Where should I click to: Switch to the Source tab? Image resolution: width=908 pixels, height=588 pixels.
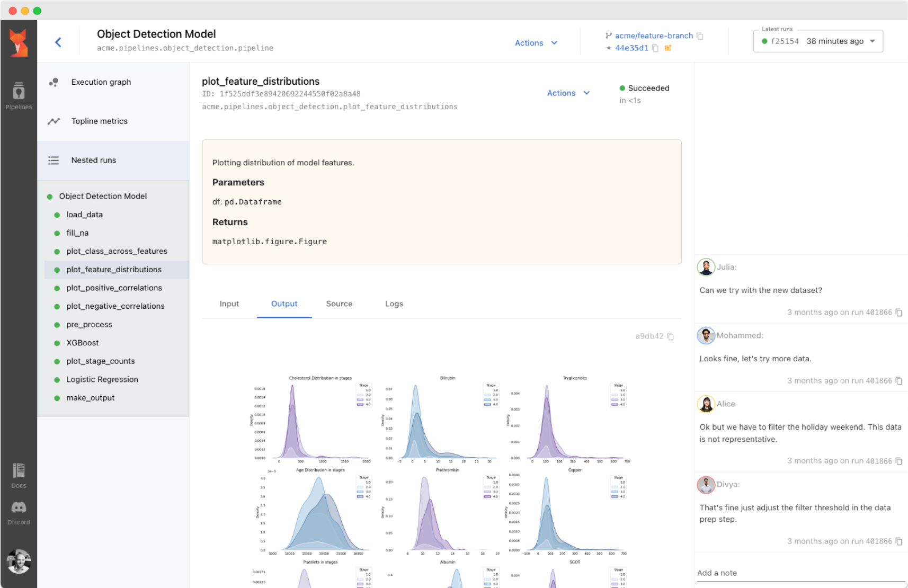[339, 304]
